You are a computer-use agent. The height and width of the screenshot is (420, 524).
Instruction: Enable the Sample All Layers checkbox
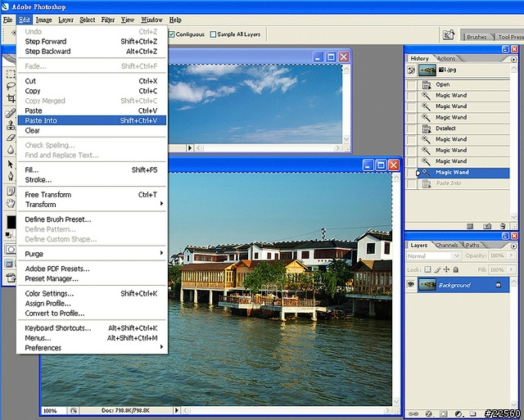(213, 34)
